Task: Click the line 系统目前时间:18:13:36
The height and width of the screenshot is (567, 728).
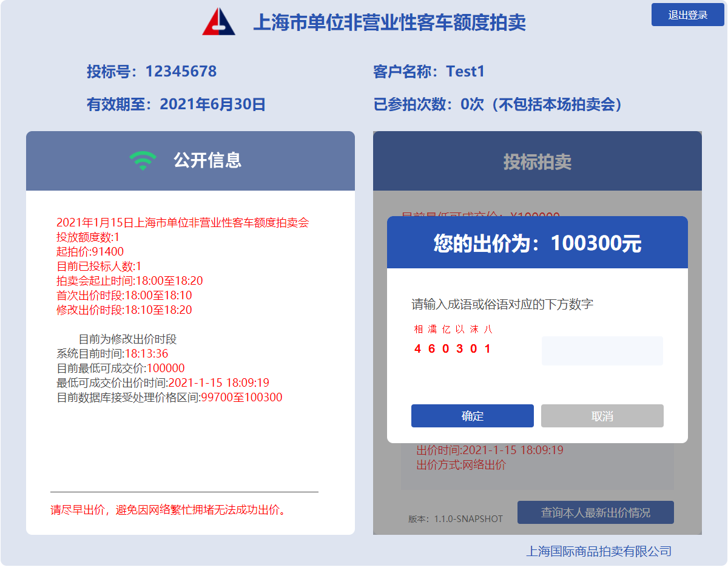Action: 112,354
